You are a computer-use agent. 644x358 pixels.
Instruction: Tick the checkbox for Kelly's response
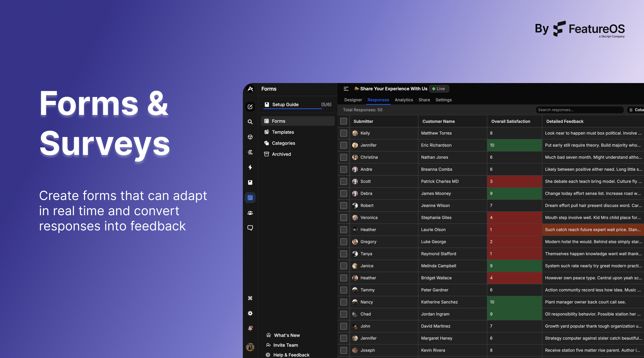344,133
